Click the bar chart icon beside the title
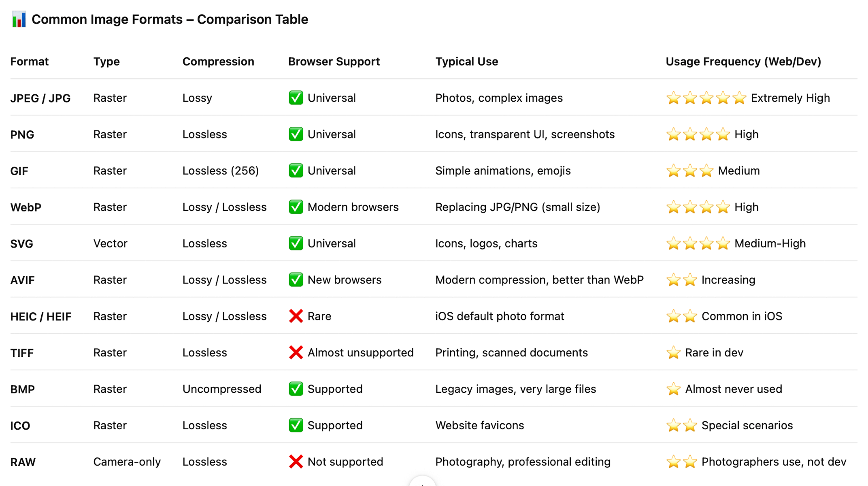 pyautogui.click(x=19, y=19)
